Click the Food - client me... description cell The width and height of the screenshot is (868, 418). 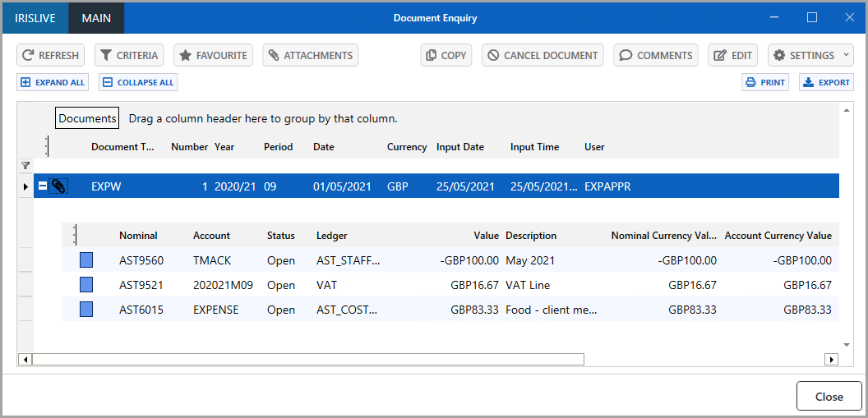point(552,310)
